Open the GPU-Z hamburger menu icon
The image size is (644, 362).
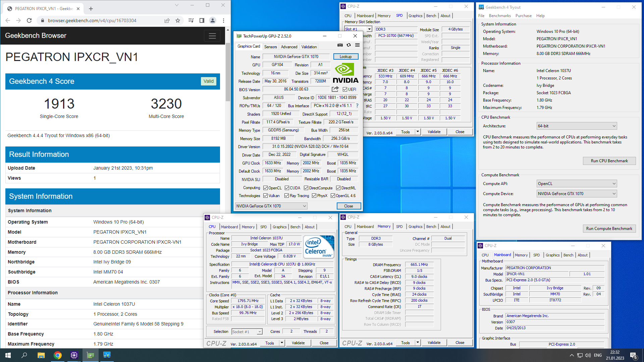(x=357, y=45)
